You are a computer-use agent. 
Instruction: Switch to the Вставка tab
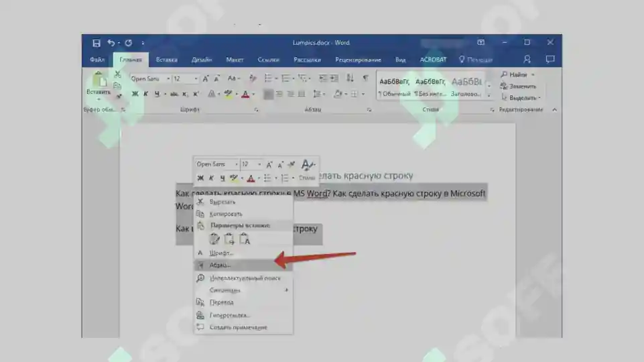pyautogui.click(x=167, y=60)
